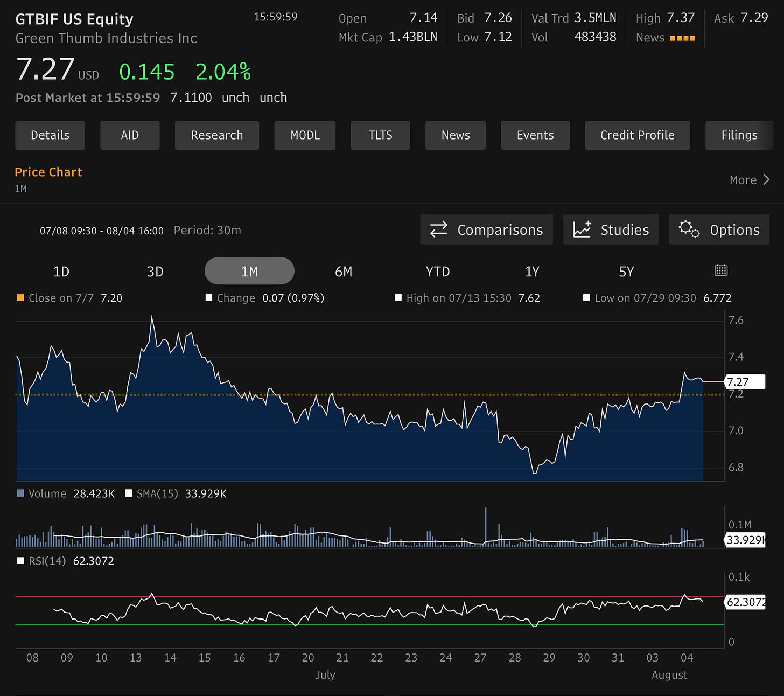Click the 7.27 last price label on chart

745,382
